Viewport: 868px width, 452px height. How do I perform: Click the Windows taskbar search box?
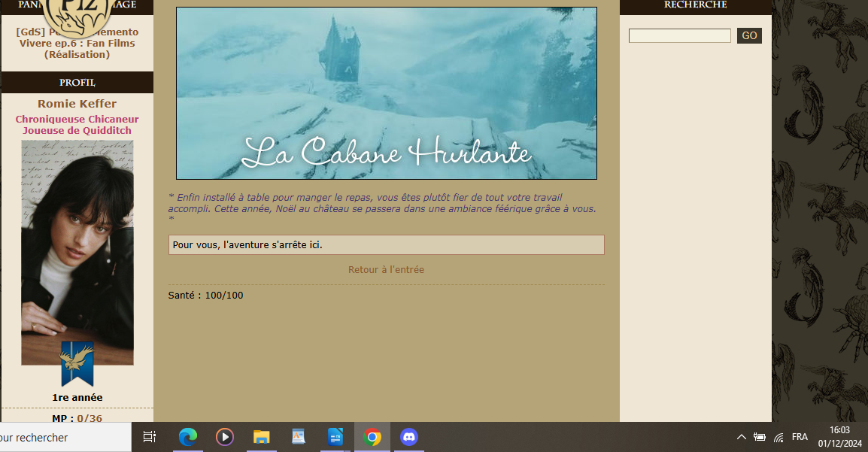(65, 437)
